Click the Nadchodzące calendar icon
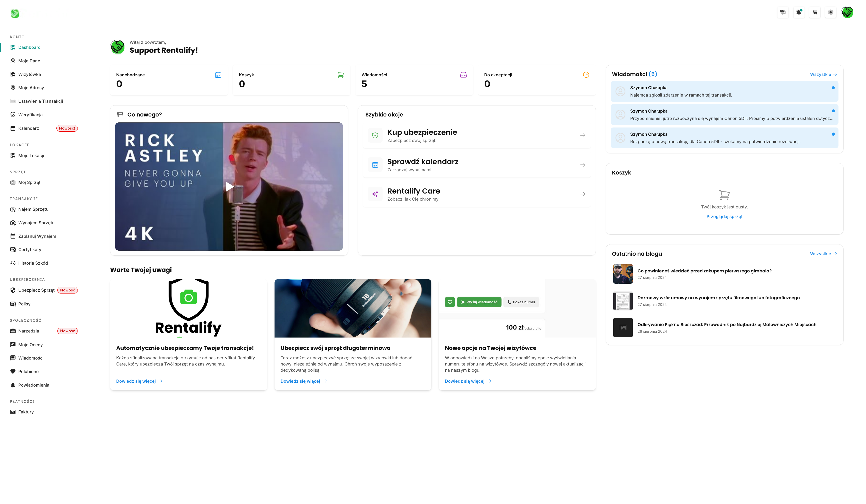The height and width of the screenshot is (504, 866). 218,75
